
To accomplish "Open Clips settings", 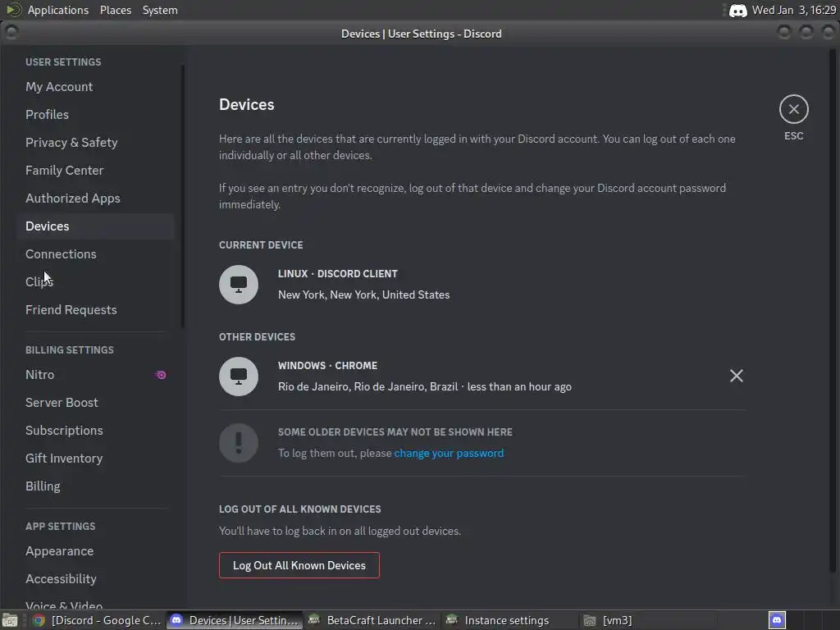I will coord(95,282).
